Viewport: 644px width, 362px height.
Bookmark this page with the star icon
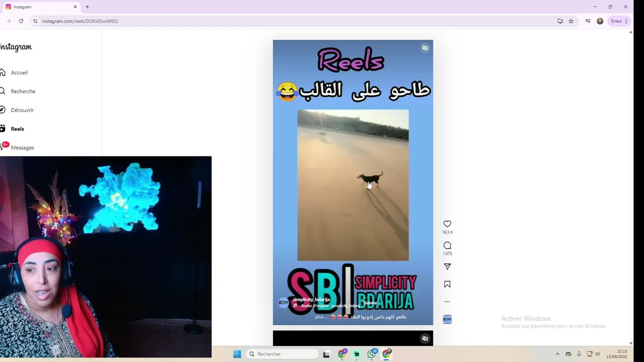click(x=571, y=21)
